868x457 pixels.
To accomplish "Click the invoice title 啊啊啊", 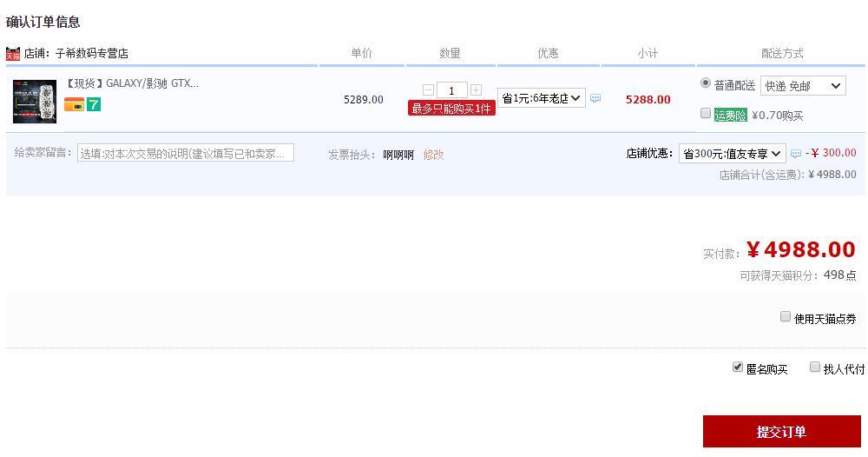I will (x=398, y=156).
